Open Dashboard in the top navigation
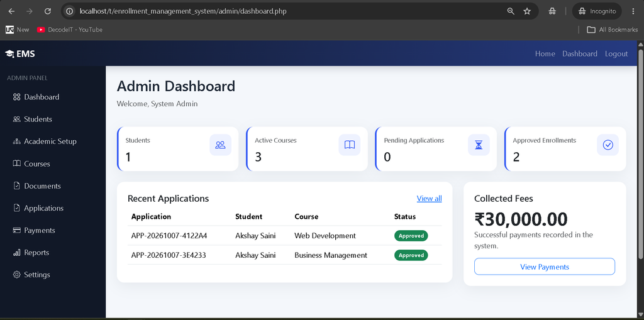The height and width of the screenshot is (320, 644). (x=580, y=54)
